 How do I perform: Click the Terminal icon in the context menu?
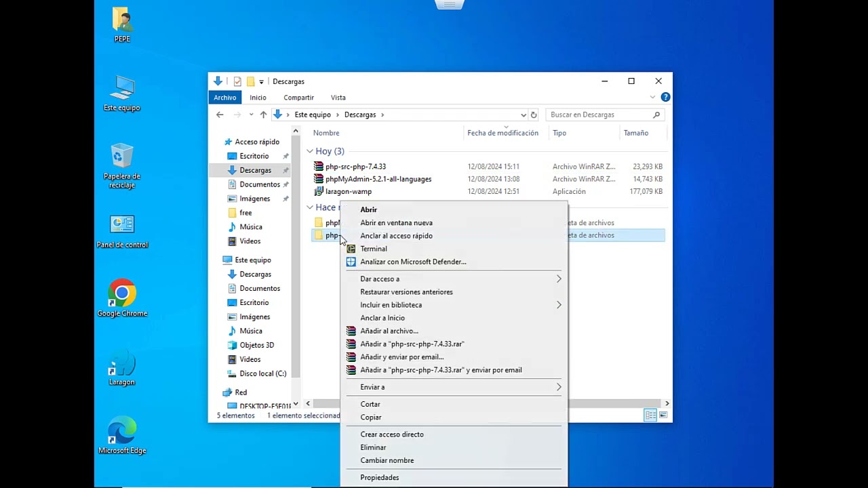click(x=351, y=249)
